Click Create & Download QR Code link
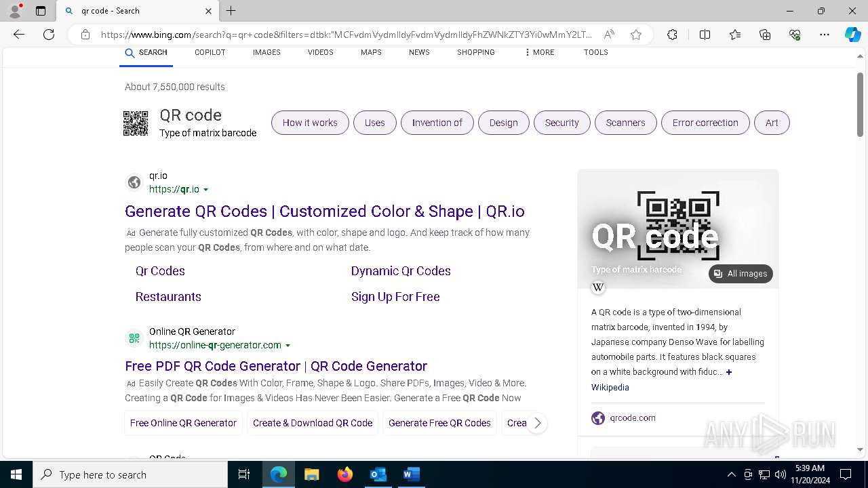Image resolution: width=868 pixels, height=488 pixels. (313, 423)
